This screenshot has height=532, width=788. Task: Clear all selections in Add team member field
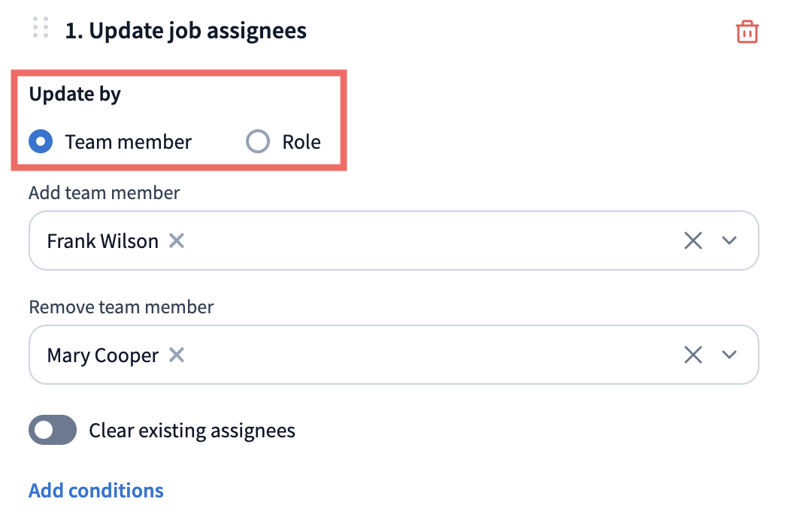tap(693, 240)
